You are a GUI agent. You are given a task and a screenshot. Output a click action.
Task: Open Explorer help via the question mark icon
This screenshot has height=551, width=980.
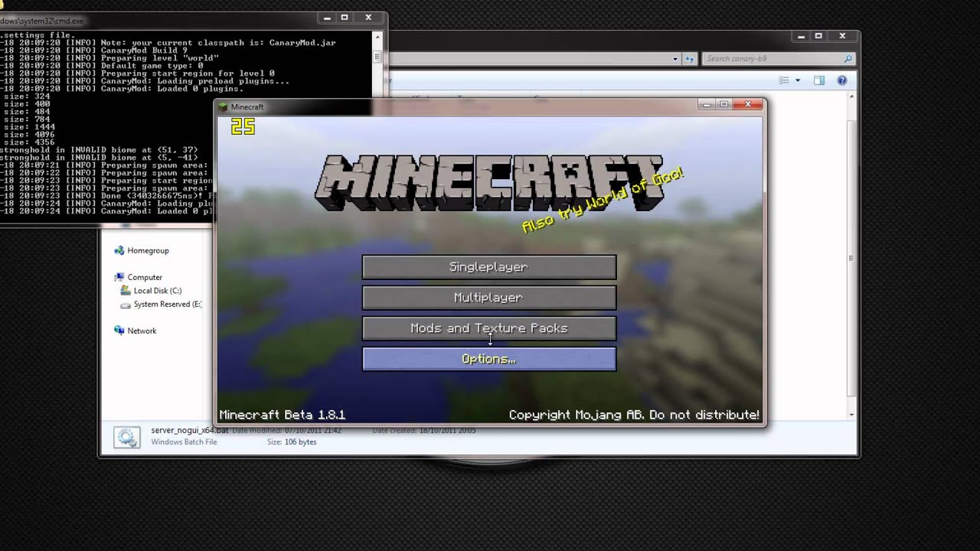842,80
